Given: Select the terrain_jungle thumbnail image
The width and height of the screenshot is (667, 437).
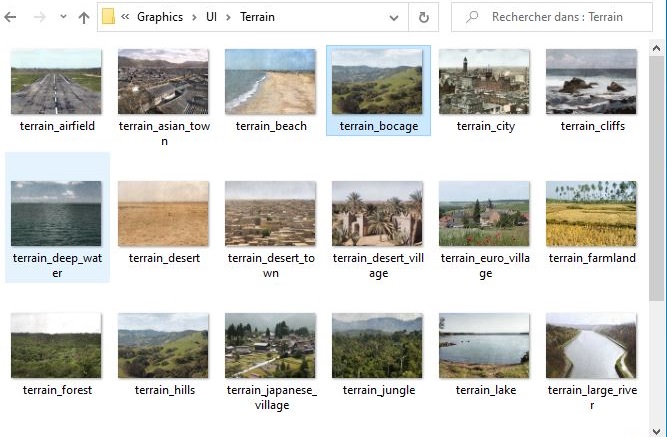Looking at the screenshot, I should 377,346.
